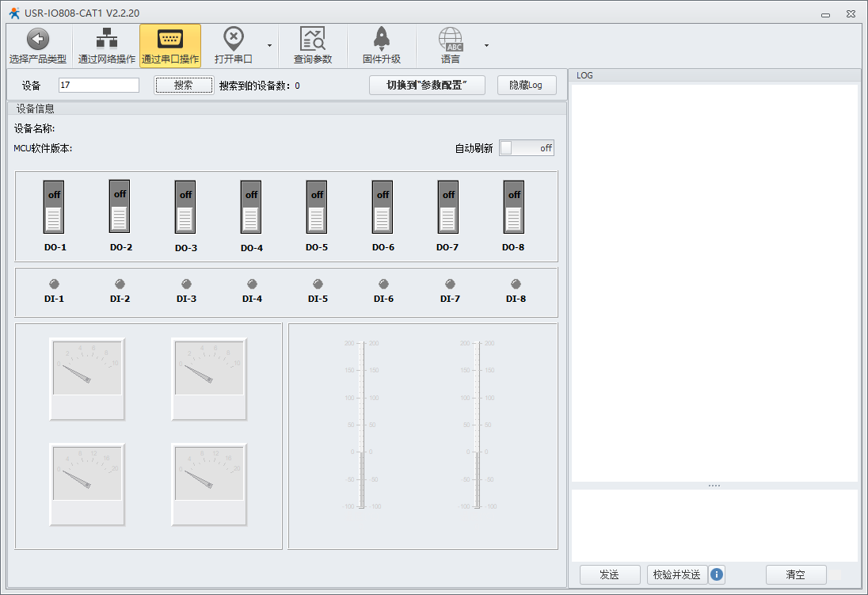Switch to the 参数配置 parameter configuration view
The width and height of the screenshot is (868, 595).
tap(427, 86)
